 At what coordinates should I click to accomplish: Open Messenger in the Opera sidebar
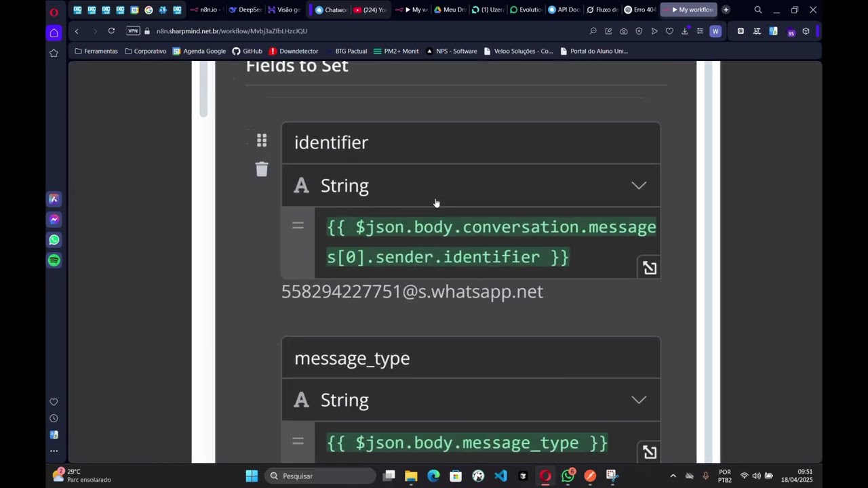54,220
